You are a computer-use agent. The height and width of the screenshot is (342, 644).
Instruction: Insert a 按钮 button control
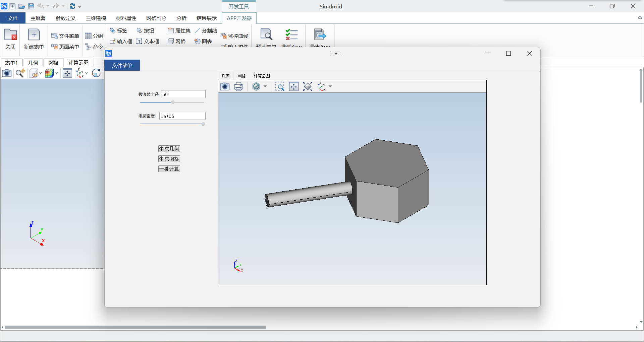145,30
